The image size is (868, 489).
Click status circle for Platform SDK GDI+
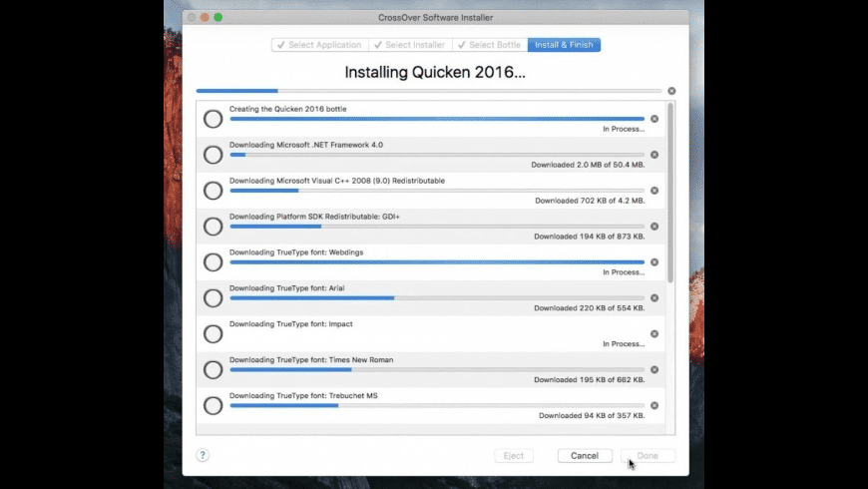(x=213, y=226)
